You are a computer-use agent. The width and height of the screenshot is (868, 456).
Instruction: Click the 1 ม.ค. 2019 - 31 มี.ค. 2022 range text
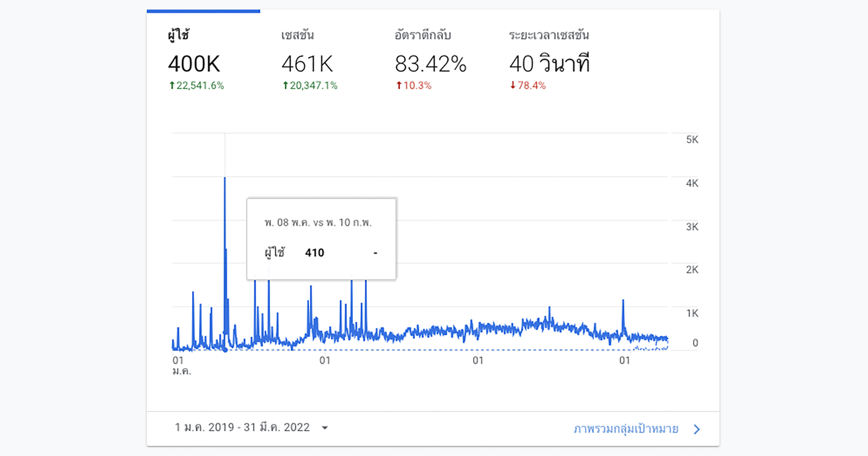(x=242, y=427)
